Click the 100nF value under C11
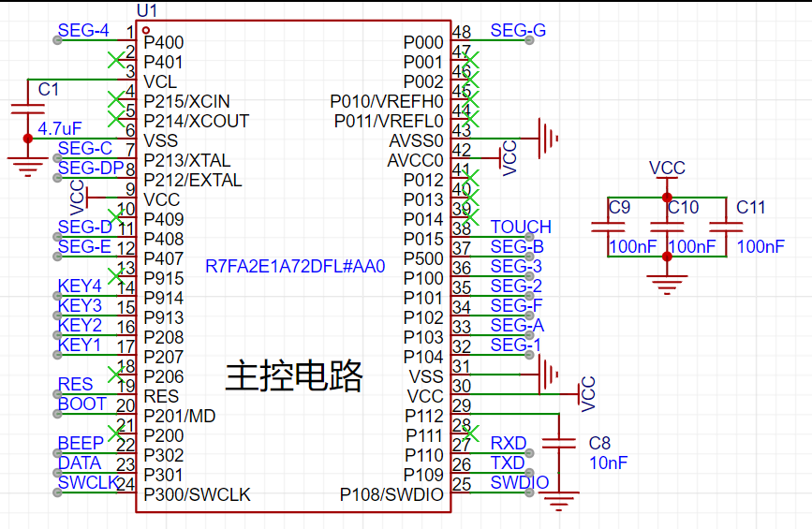Screen dimensions: 812x529 [x=760, y=247]
